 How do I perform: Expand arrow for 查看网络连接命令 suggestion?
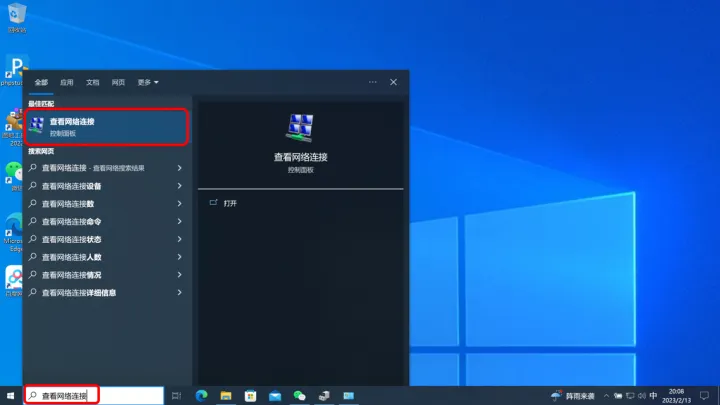[179, 222]
